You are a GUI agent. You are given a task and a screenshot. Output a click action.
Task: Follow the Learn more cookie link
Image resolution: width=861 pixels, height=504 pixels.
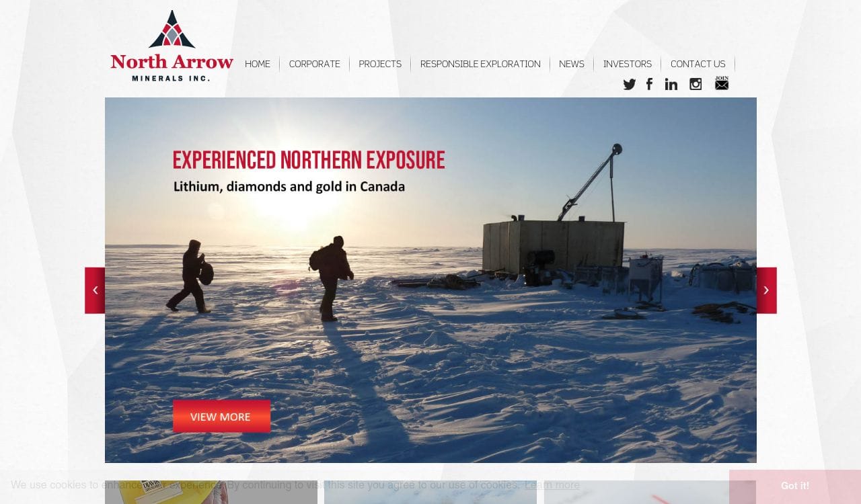tap(552, 485)
